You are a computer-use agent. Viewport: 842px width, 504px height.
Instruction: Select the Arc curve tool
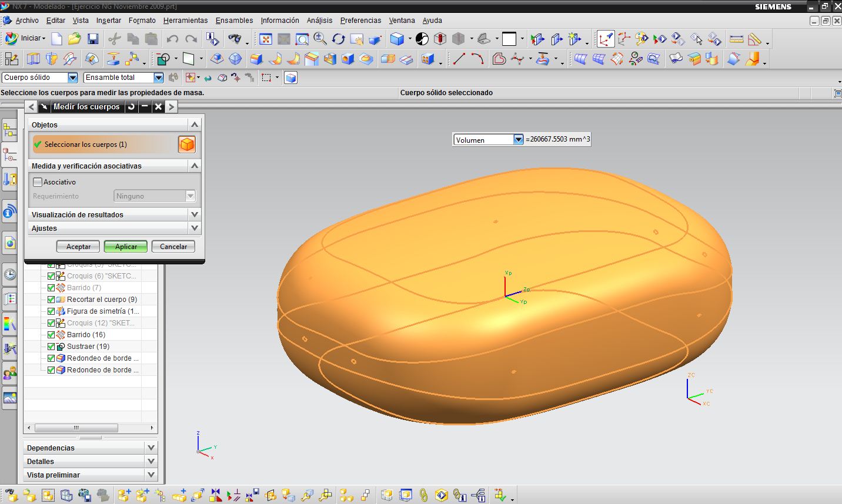(x=477, y=59)
